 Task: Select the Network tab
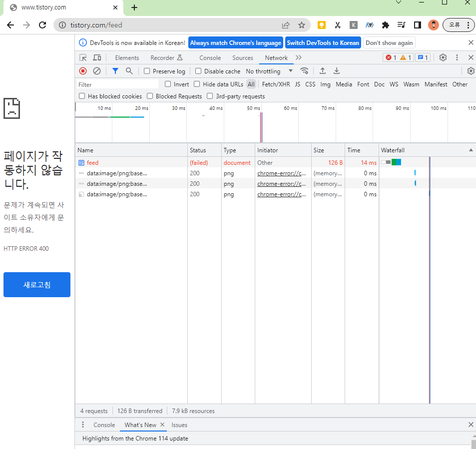click(x=276, y=57)
